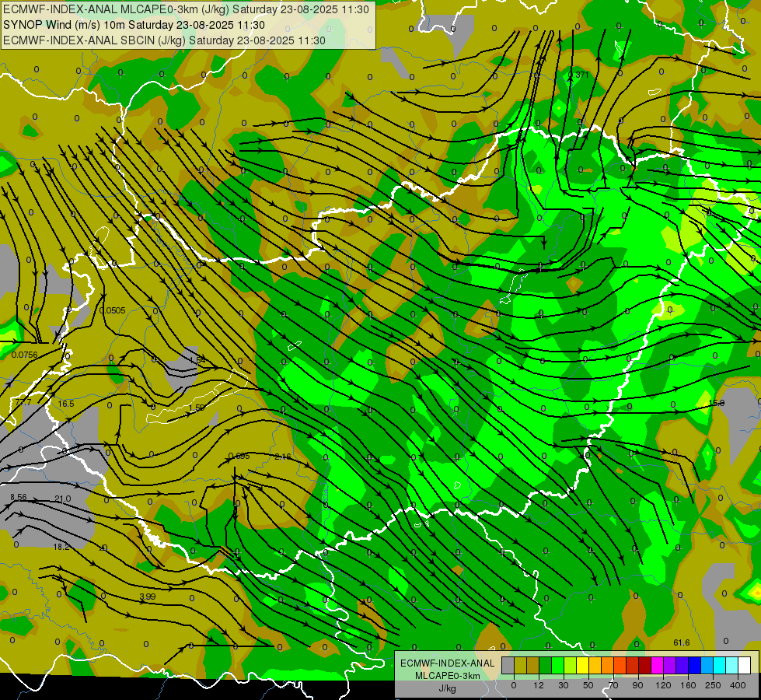Click legend scale value 12

click(x=539, y=685)
